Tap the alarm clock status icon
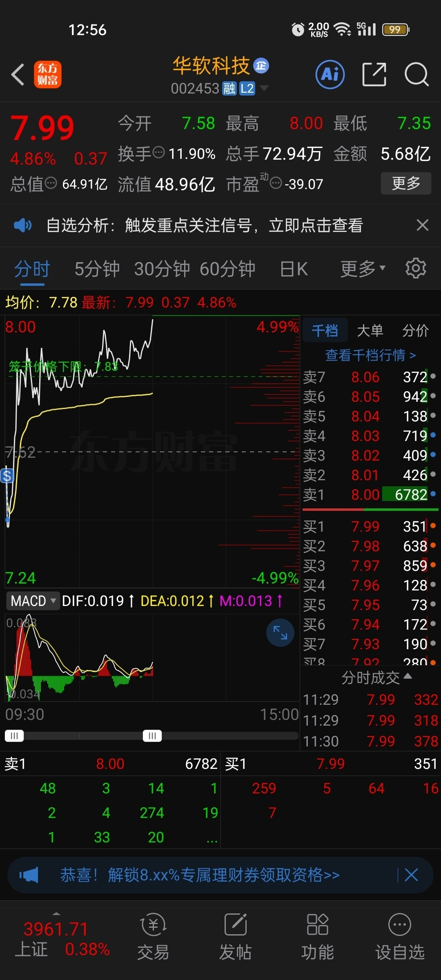The width and height of the screenshot is (441, 980). pos(298,29)
